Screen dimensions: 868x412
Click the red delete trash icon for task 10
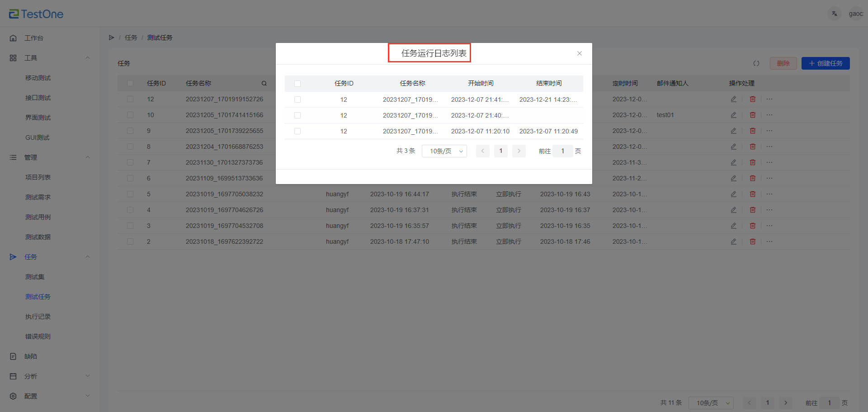(752, 115)
